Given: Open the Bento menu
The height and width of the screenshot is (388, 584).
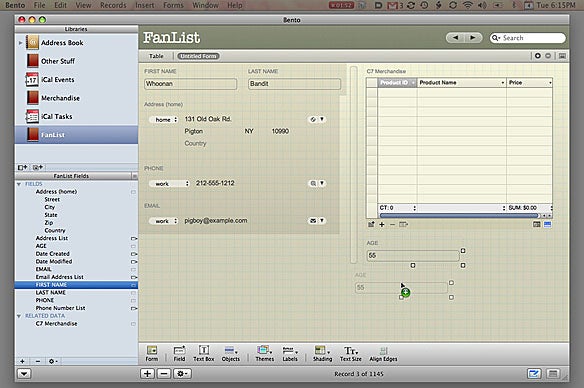Looking at the screenshot, I should coord(15,5).
